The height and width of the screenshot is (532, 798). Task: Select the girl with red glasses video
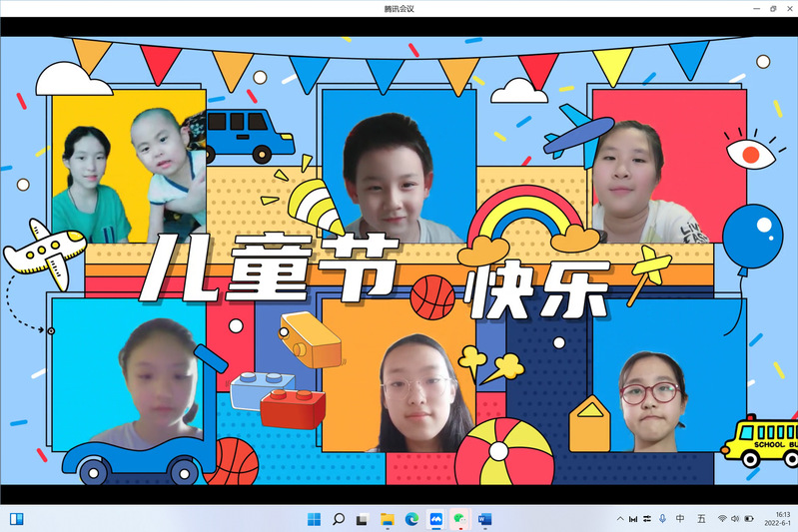[650, 399]
